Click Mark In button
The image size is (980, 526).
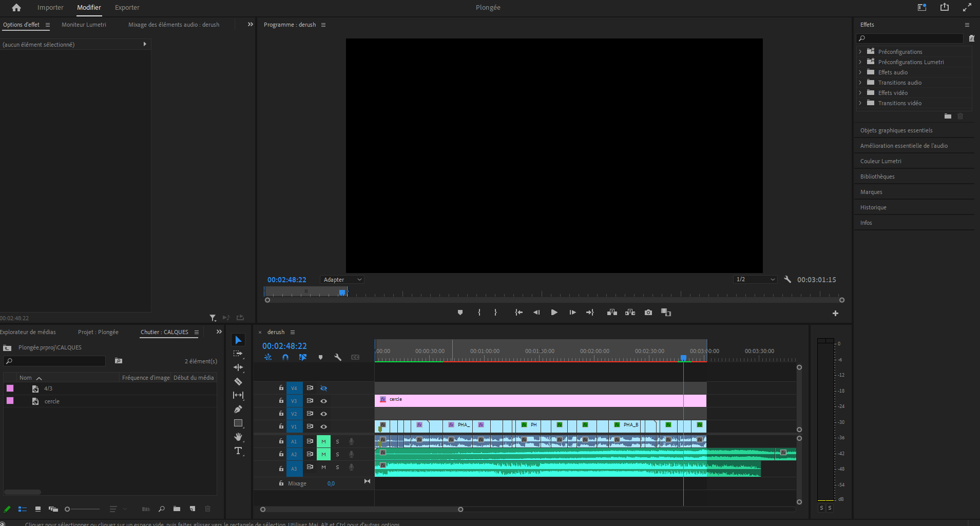click(479, 313)
